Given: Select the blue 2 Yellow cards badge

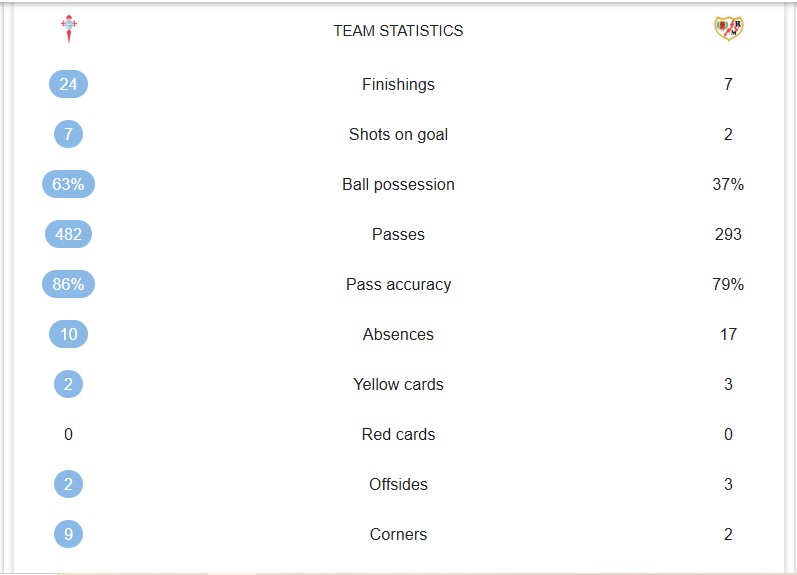Looking at the screenshot, I should [x=68, y=384].
